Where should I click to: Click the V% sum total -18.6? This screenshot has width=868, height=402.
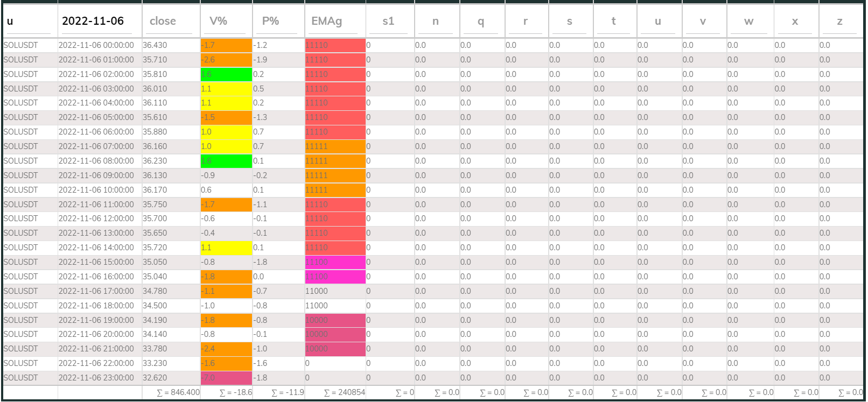point(236,392)
